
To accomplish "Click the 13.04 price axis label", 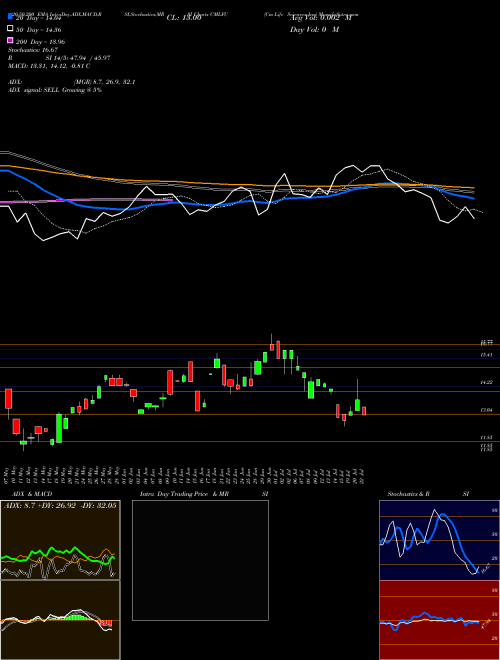I will (487, 410).
